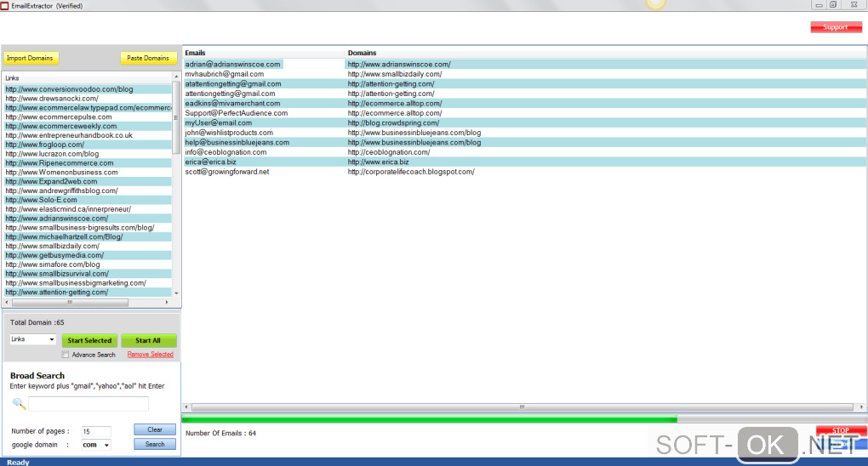Screen dimensions: 868x466
Task: Select the lucrazon.com/blog link
Action: (88, 154)
